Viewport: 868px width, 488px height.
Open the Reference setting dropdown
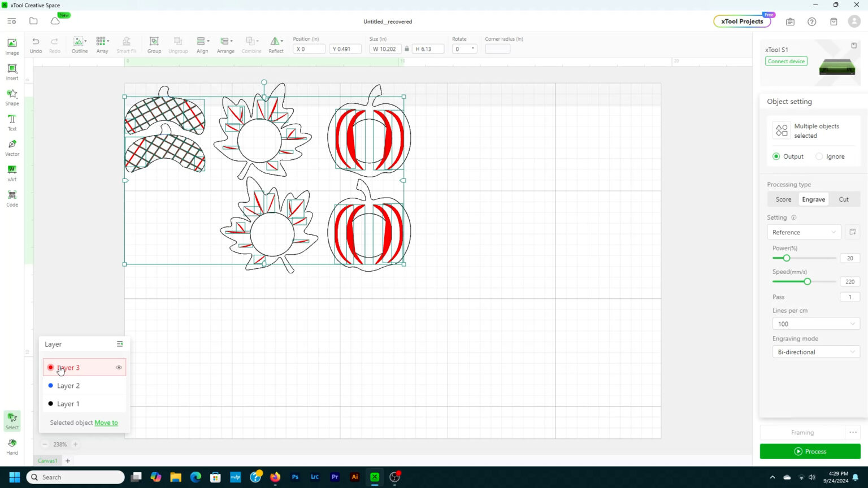[x=804, y=232]
